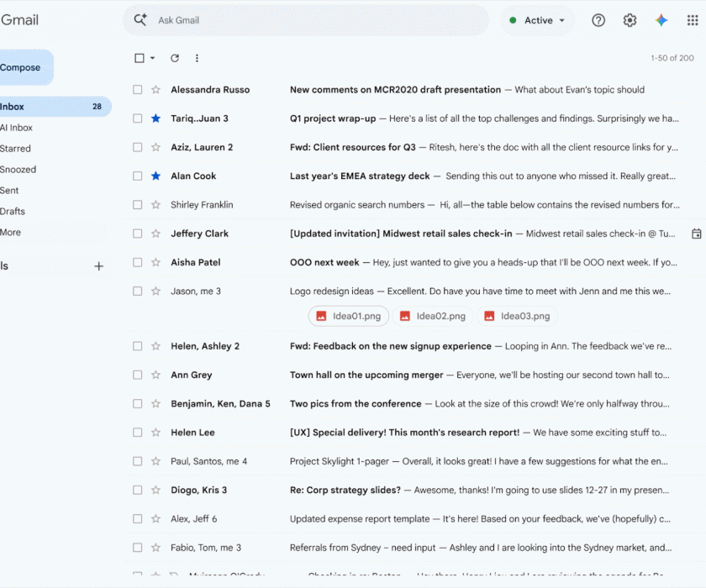706x588 pixels.
Task: Star the Shirley Franklin email
Action: 155,205
